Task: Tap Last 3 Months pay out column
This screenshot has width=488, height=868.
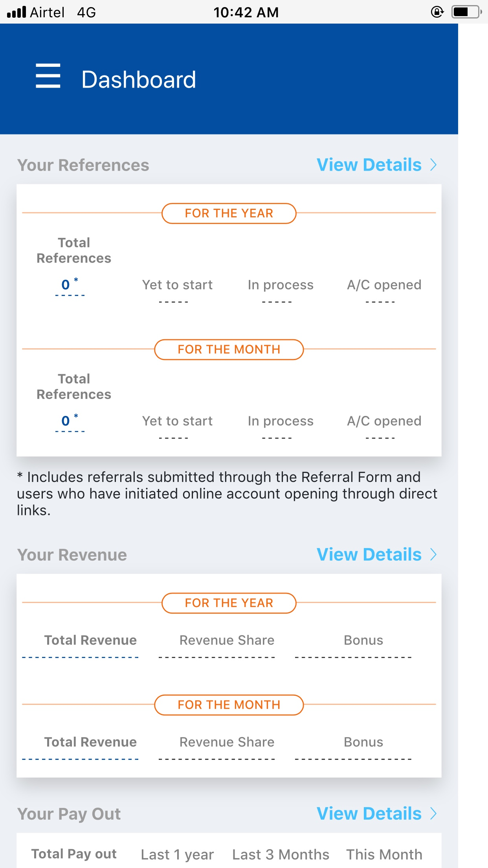Action: coord(281,854)
